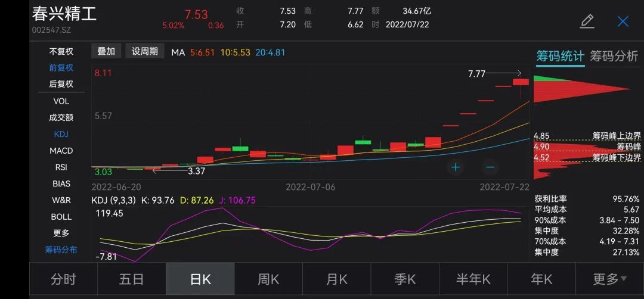Tap the pencil edit icon
Viewport: 644px width, 299px height.
pos(587,22)
